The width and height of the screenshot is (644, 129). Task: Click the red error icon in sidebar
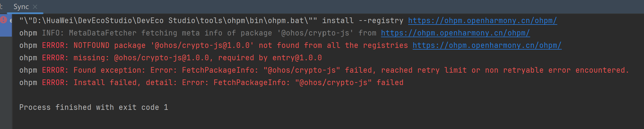(3, 20)
